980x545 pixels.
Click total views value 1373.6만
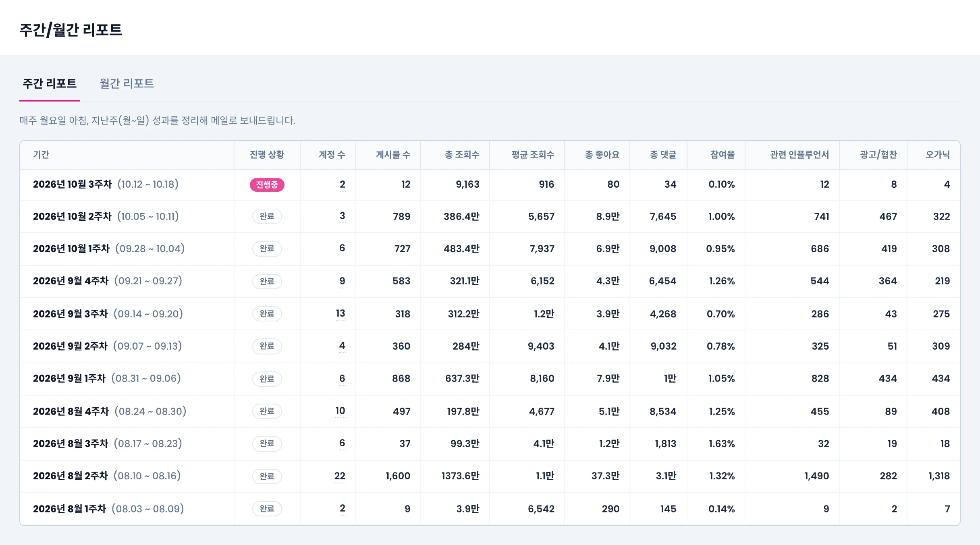tap(461, 476)
